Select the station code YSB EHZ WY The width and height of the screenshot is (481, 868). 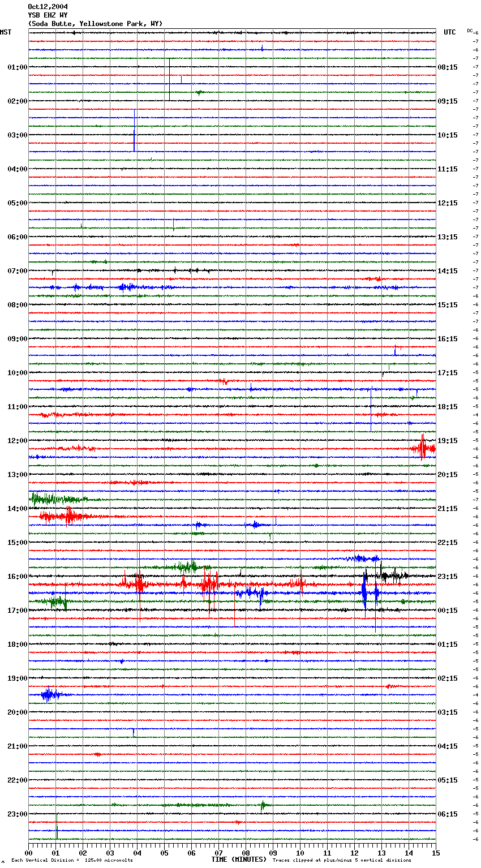pos(48,15)
